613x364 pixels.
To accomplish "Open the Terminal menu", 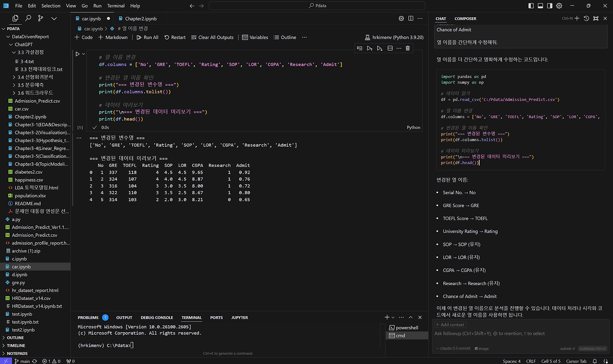I will coord(115,6).
